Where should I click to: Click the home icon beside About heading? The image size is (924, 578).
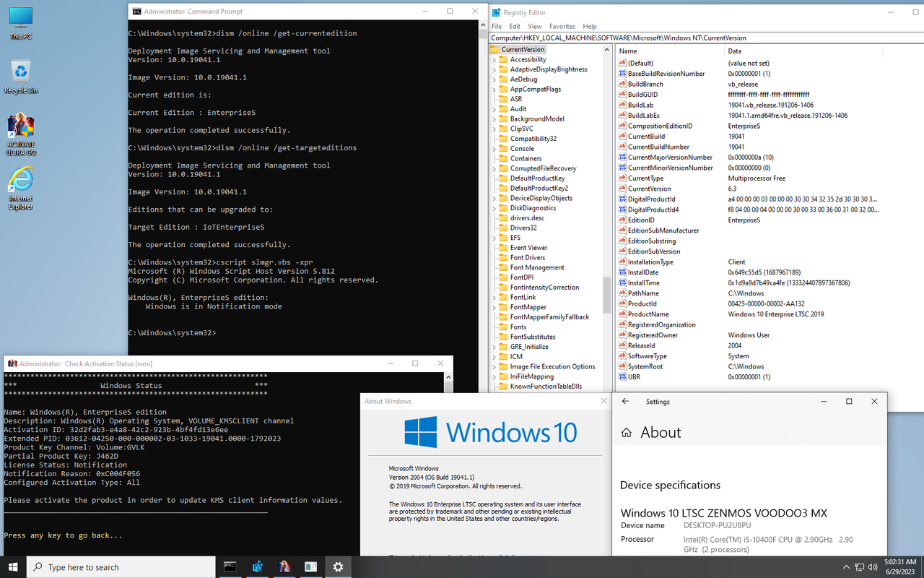(627, 432)
